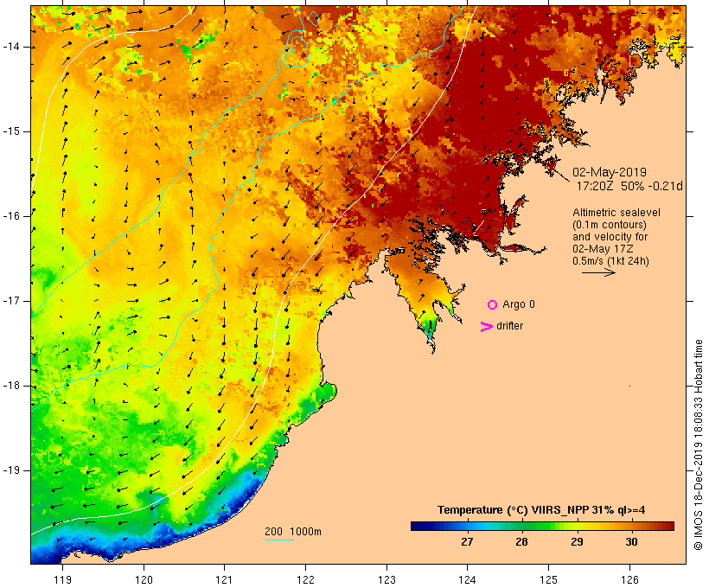Image resolution: width=709 pixels, height=588 pixels.
Task: Click the latitude label '-17'
Action: click(11, 301)
